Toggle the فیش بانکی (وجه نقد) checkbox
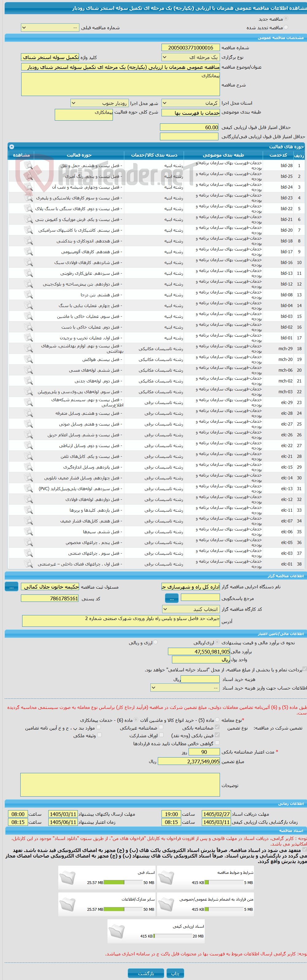 (x=217, y=735)
